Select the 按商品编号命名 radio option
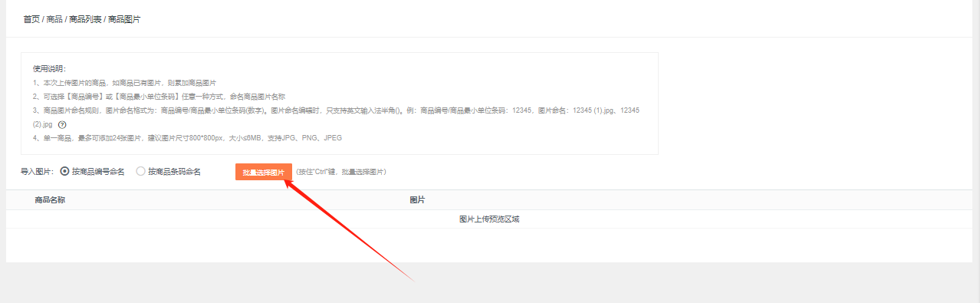Screen dimensions: 980x303 tap(64, 172)
